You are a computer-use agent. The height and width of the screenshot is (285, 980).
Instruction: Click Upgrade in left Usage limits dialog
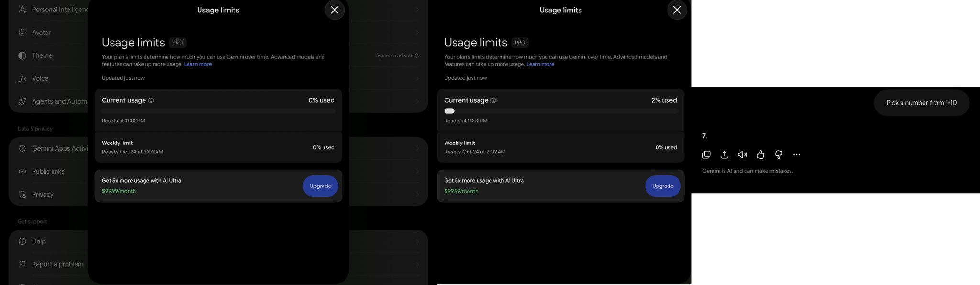click(x=320, y=186)
